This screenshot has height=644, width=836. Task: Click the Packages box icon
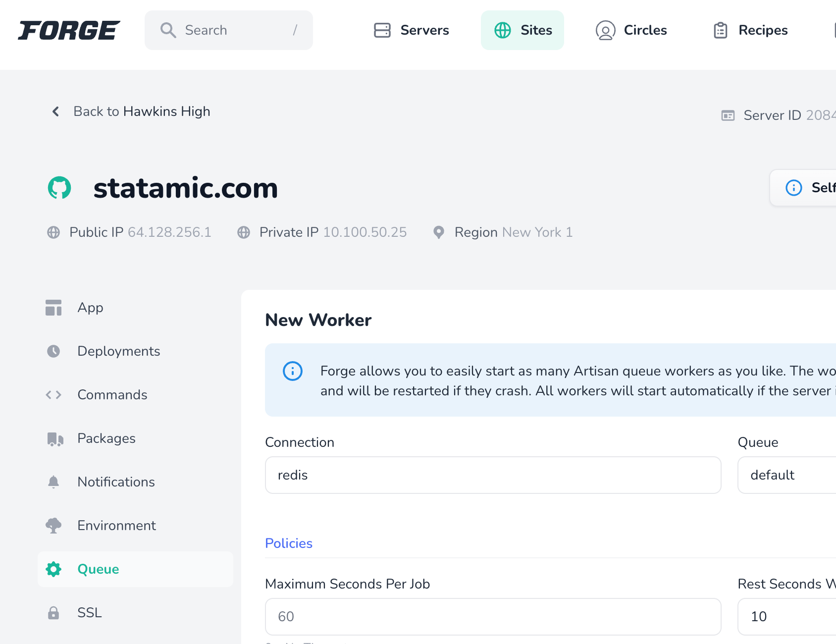[53, 438]
